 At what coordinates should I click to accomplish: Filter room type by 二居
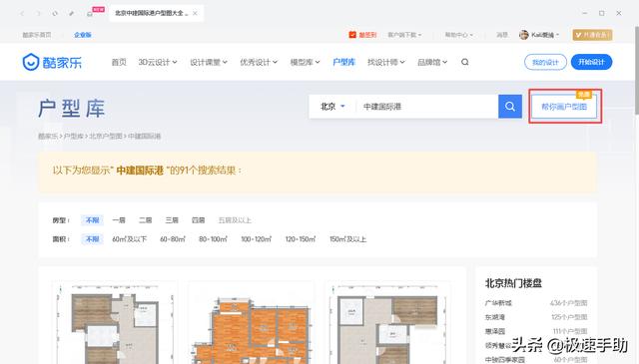point(145,220)
